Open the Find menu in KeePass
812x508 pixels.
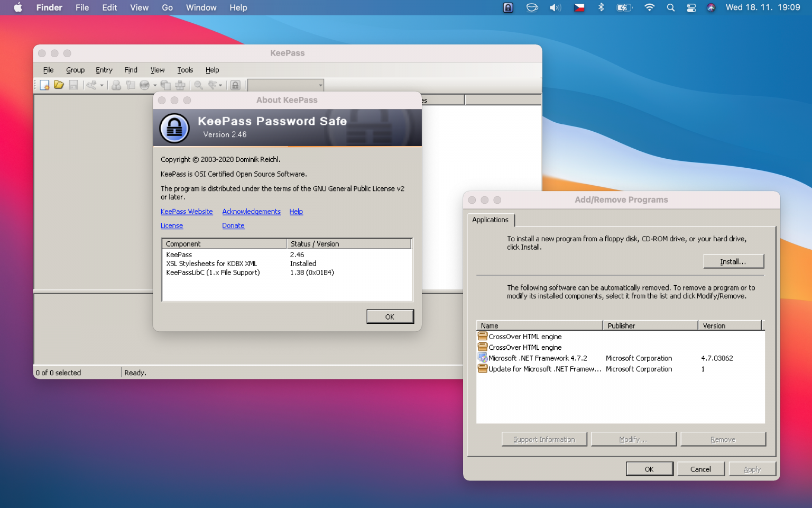[x=131, y=70]
